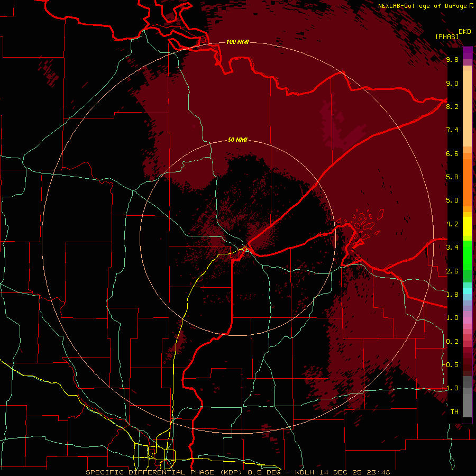Click the 9.0 value on the color scale

click(452, 83)
